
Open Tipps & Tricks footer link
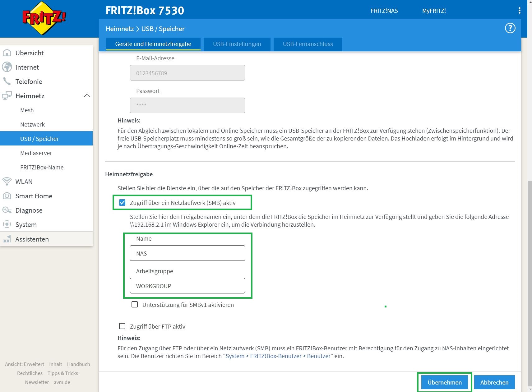63,373
